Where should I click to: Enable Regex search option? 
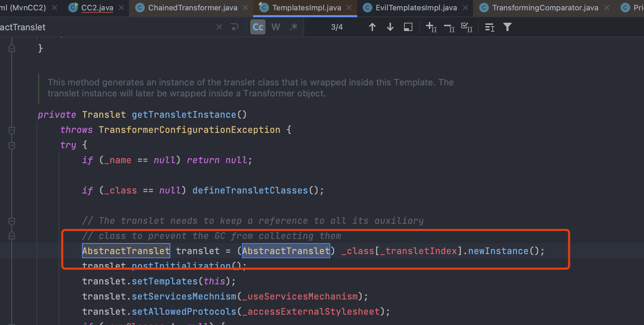click(294, 27)
